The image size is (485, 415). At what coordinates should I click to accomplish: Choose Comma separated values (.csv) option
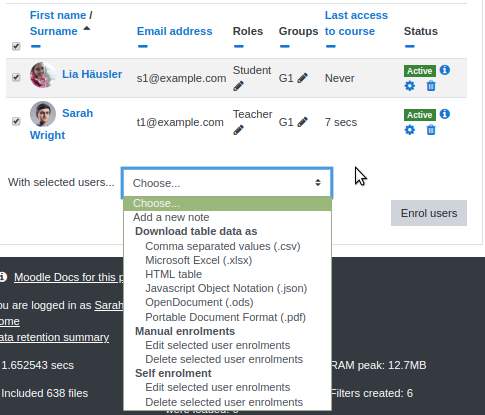223,246
